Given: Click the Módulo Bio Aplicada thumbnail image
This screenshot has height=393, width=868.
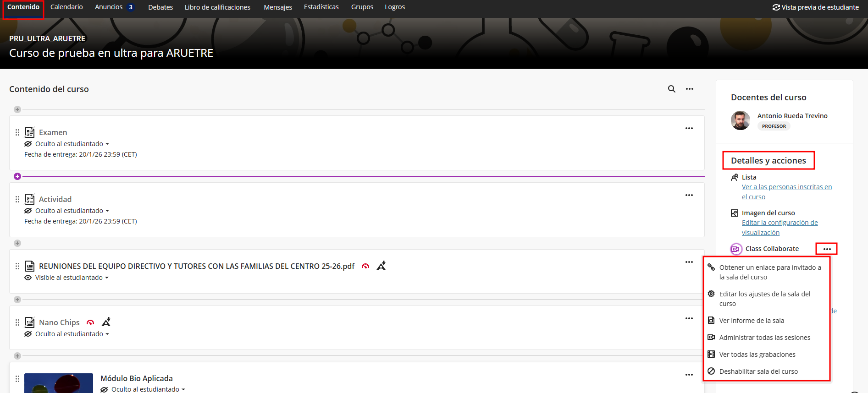Looking at the screenshot, I should point(59,383).
